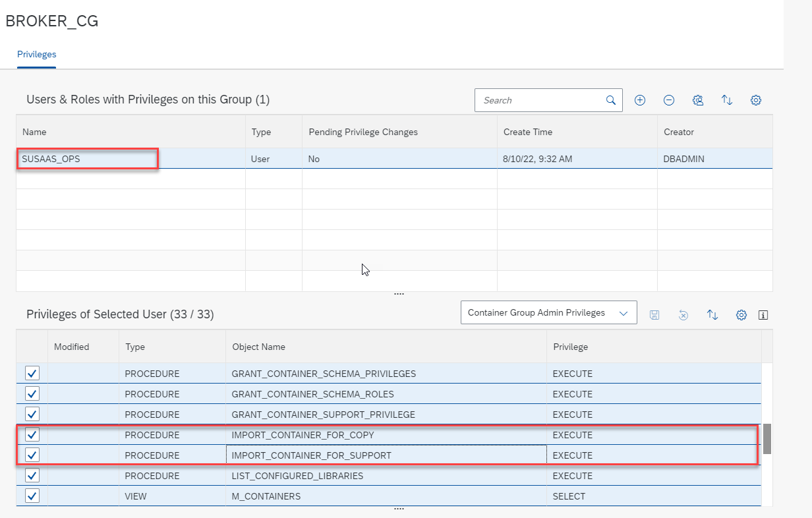Click GRANT_CONTAINER_SCHEMA_PRIVILEGES object name
The width and height of the screenshot is (812, 518).
coord(324,374)
